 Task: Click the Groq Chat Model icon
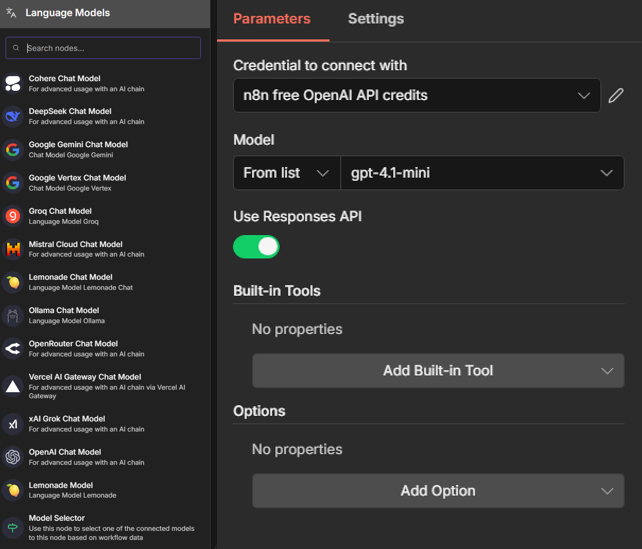13,216
